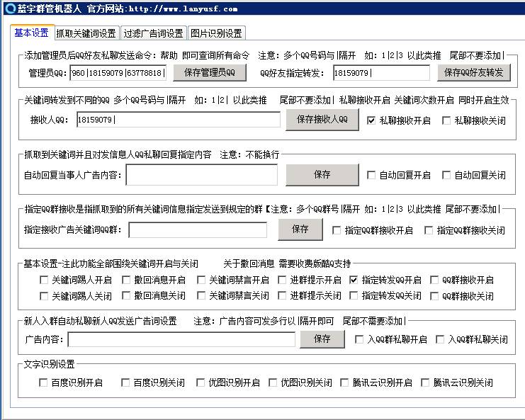Screen dimensions: 525x420
Task: Check the 指定转发QQ关闭 checkbox
Action: point(354,295)
